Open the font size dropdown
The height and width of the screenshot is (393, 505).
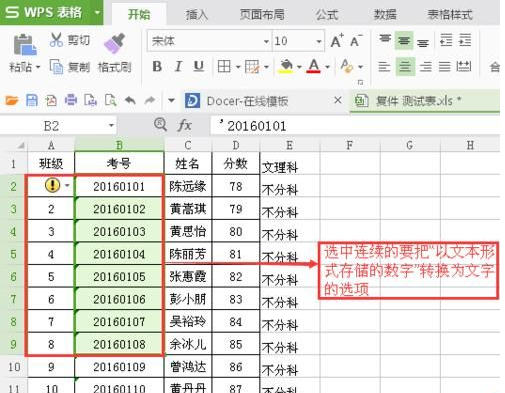click(x=319, y=41)
